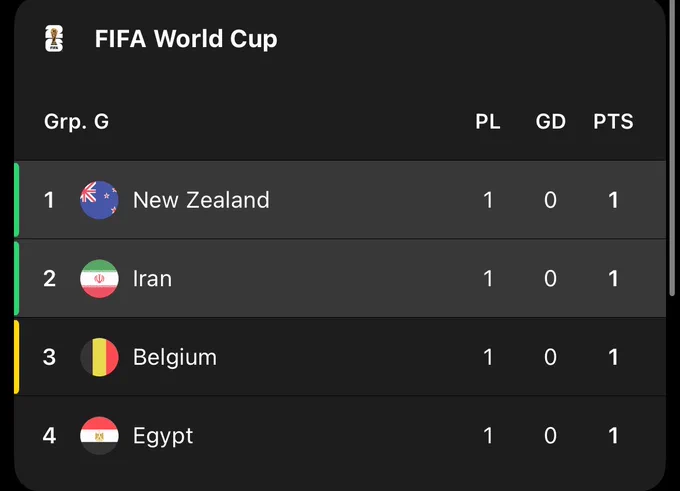This screenshot has height=491, width=680.
Task: Click the Grp. G header label
Action: click(x=76, y=121)
